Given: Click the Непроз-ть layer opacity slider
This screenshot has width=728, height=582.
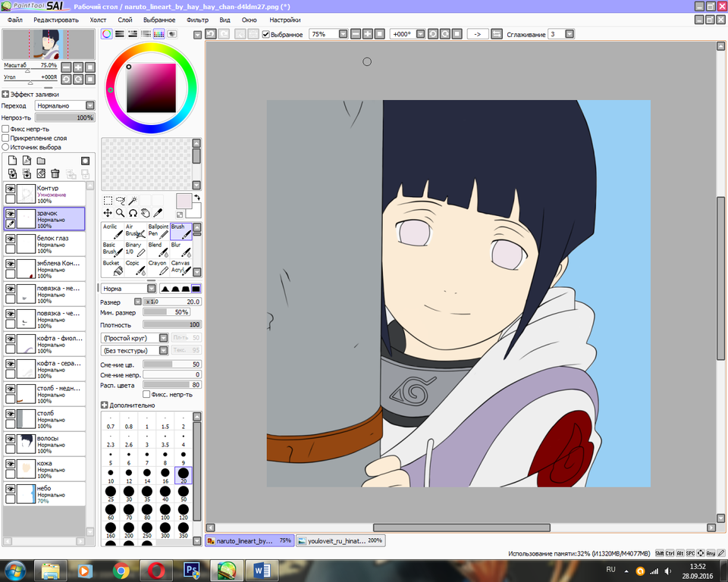Looking at the screenshot, I should pos(65,118).
